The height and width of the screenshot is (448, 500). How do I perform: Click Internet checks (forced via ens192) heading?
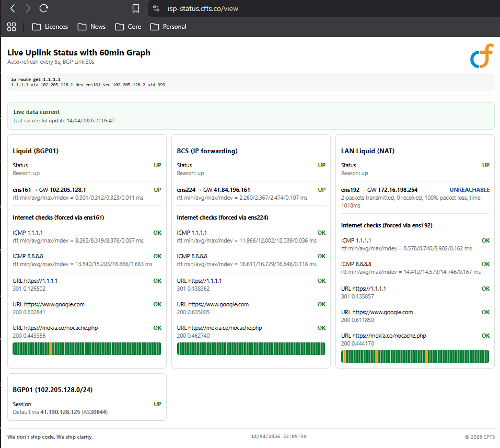click(x=387, y=225)
